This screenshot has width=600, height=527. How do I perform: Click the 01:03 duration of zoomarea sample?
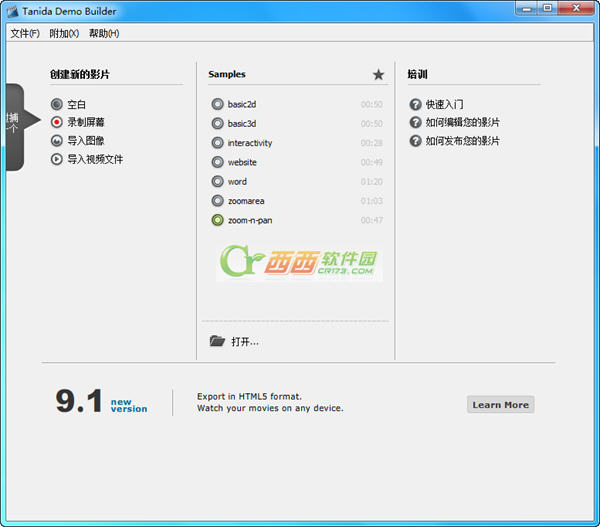[372, 201]
